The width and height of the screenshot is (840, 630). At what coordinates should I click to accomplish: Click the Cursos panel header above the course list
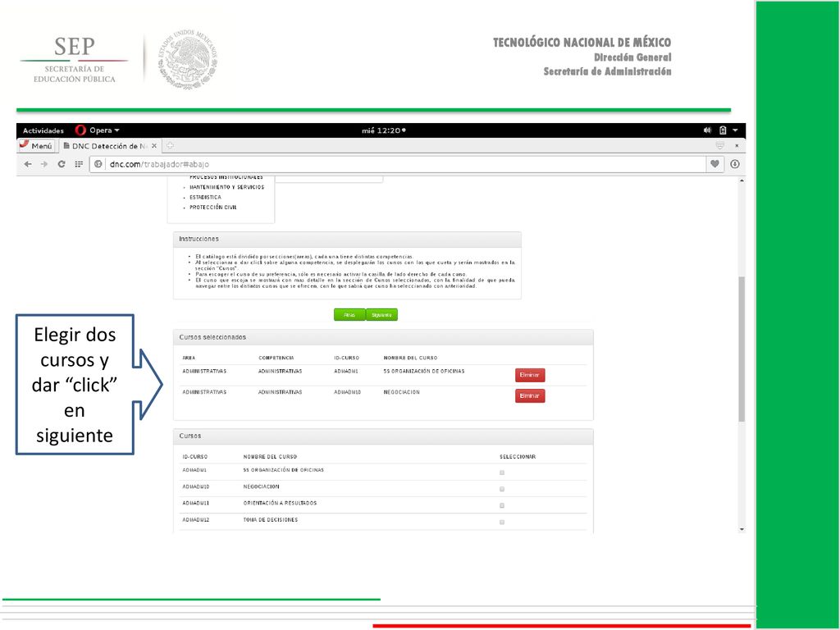(x=383, y=436)
